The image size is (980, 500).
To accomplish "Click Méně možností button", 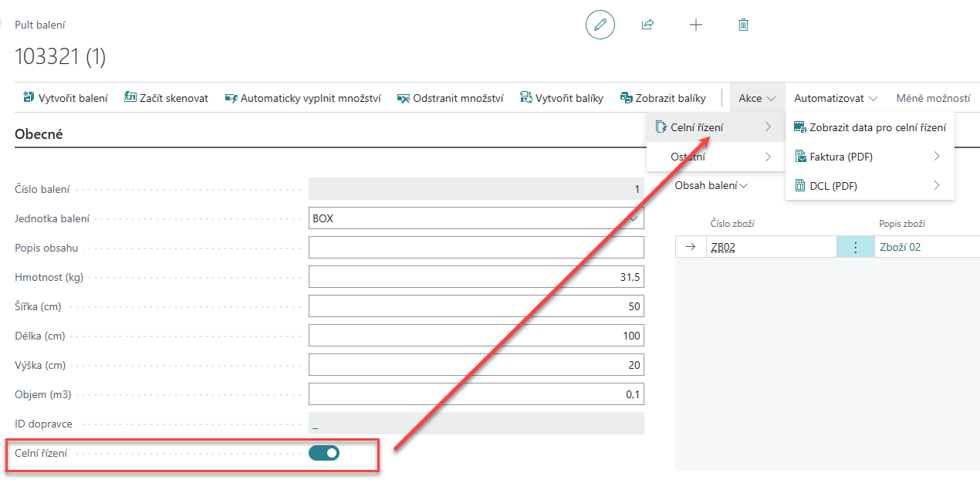I will (933, 98).
